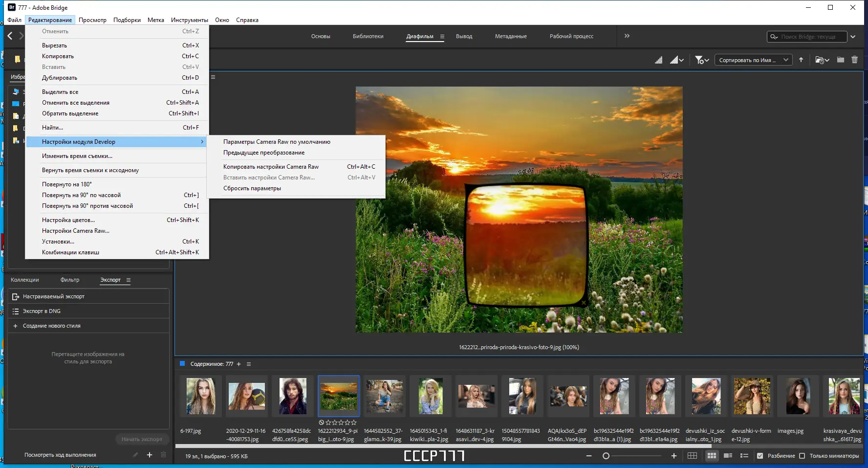Click the minus icon to shrink thumbnails
The height and width of the screenshot is (468, 868).
click(x=589, y=456)
